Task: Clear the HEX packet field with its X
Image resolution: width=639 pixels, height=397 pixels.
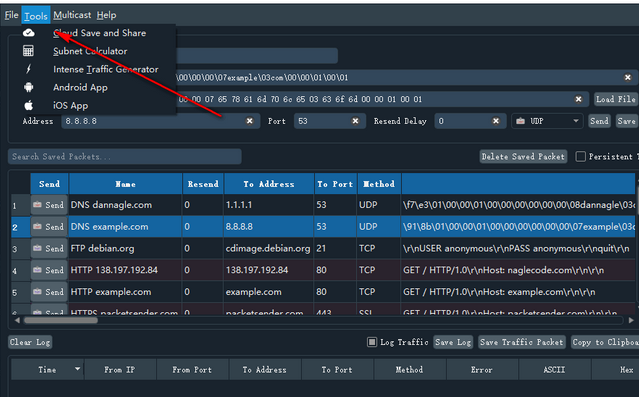Action: click(578, 99)
